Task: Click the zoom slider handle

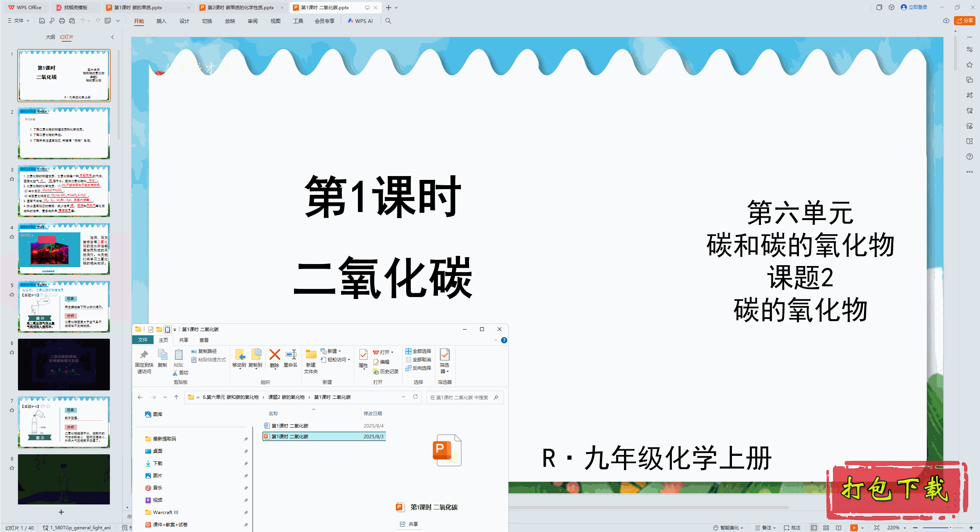Action: 950,527
